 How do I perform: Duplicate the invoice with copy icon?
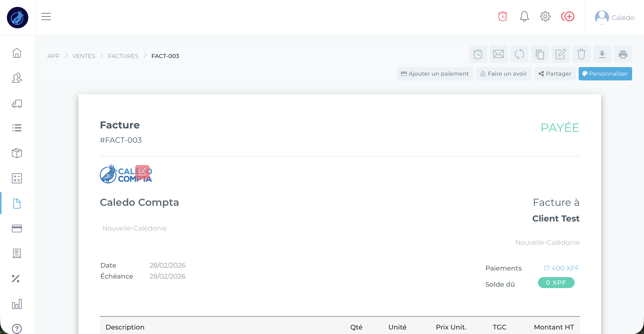[x=540, y=54]
